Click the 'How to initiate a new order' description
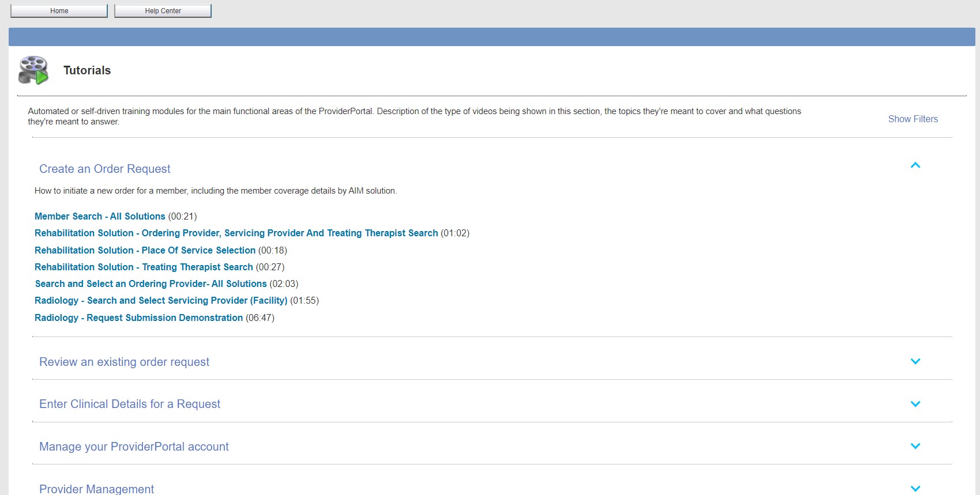The height and width of the screenshot is (495, 980). [216, 191]
